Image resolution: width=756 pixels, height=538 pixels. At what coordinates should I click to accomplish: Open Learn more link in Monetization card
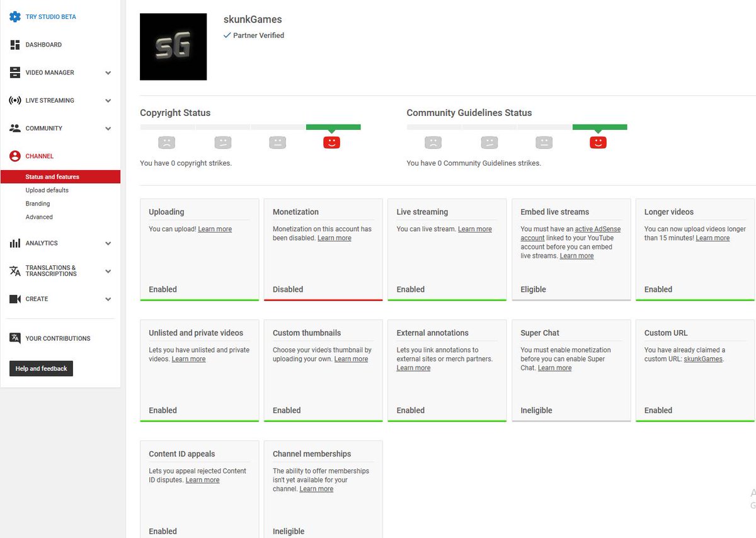pyautogui.click(x=335, y=238)
